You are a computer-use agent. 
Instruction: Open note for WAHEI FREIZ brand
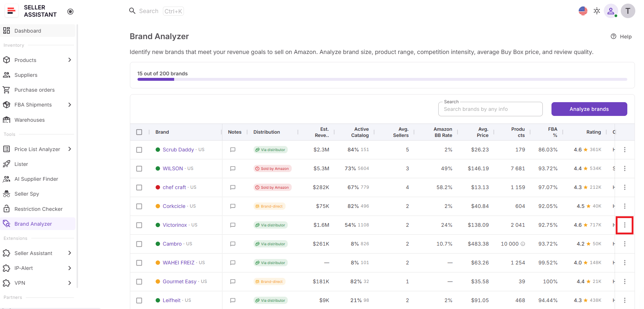233,263
